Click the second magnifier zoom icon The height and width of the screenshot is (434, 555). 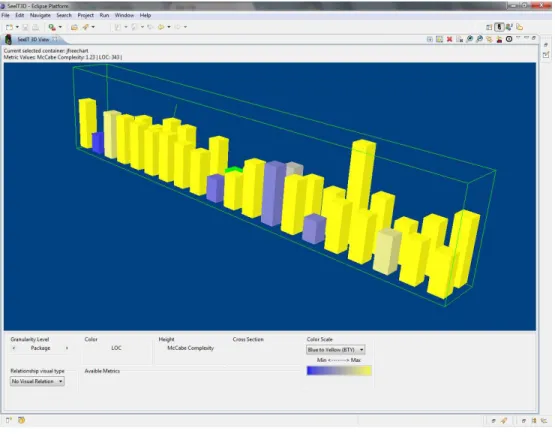point(479,39)
